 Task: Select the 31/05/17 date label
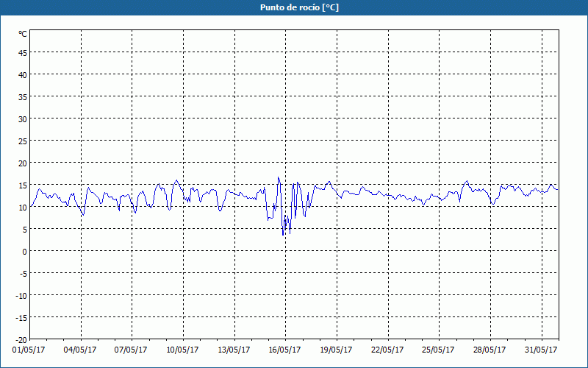(541, 350)
